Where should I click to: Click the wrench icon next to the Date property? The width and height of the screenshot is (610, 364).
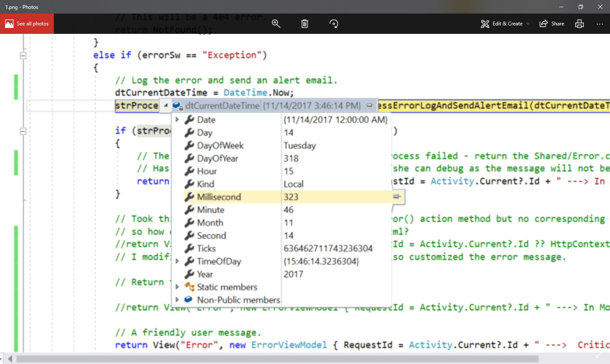(x=188, y=120)
